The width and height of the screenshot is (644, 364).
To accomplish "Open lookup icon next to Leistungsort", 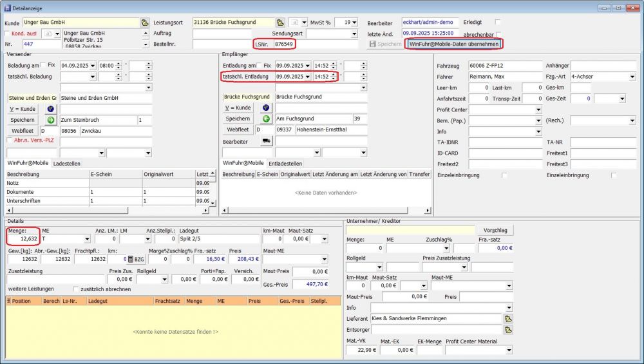I will pyautogui.click(x=280, y=23).
